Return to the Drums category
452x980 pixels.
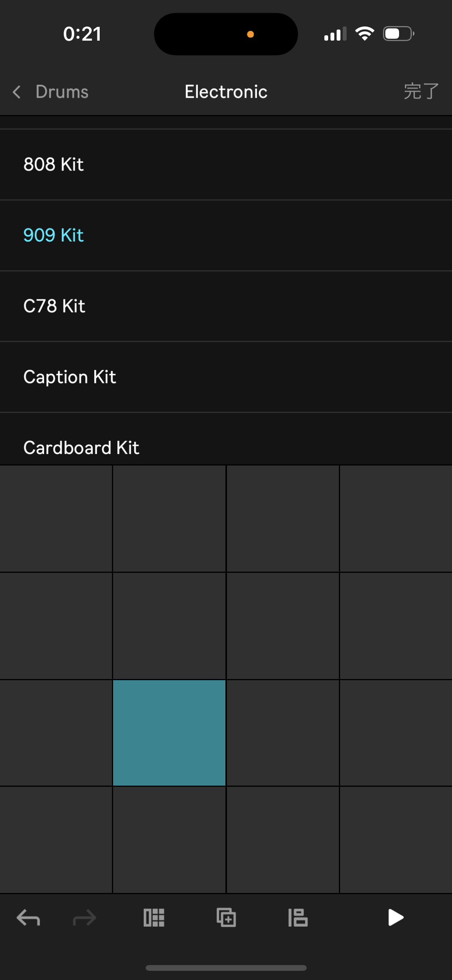tap(62, 92)
